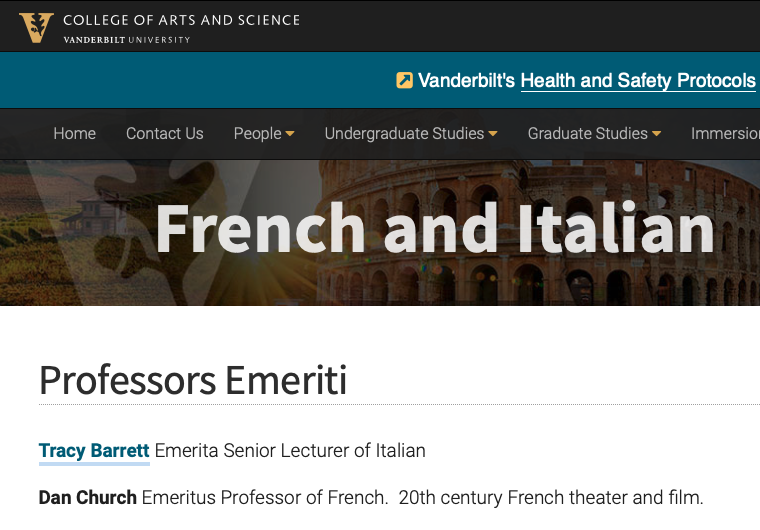Click the Vanderbilt University wordmark

(126, 40)
